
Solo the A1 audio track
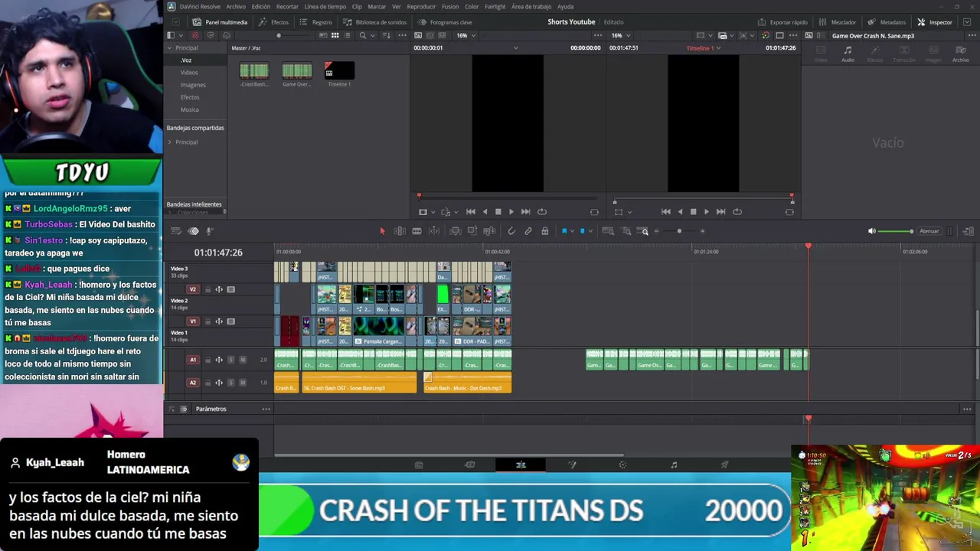coord(231,360)
